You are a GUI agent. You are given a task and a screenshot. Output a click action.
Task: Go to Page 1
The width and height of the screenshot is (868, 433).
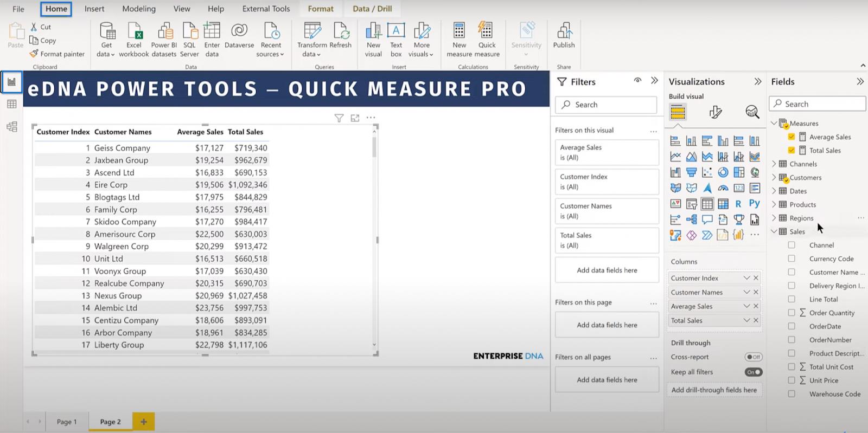tap(67, 422)
